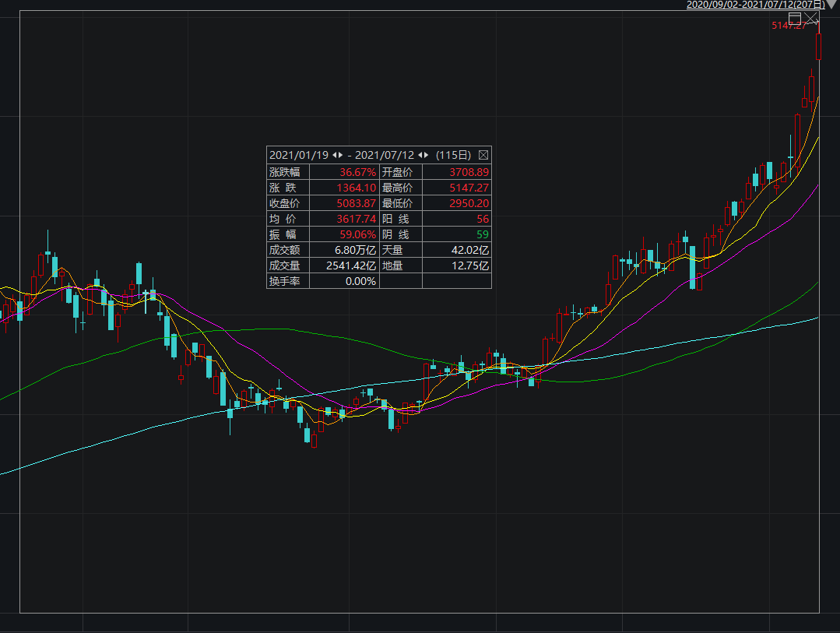
Task: Close the interval statistics popup
Action: pos(483,155)
